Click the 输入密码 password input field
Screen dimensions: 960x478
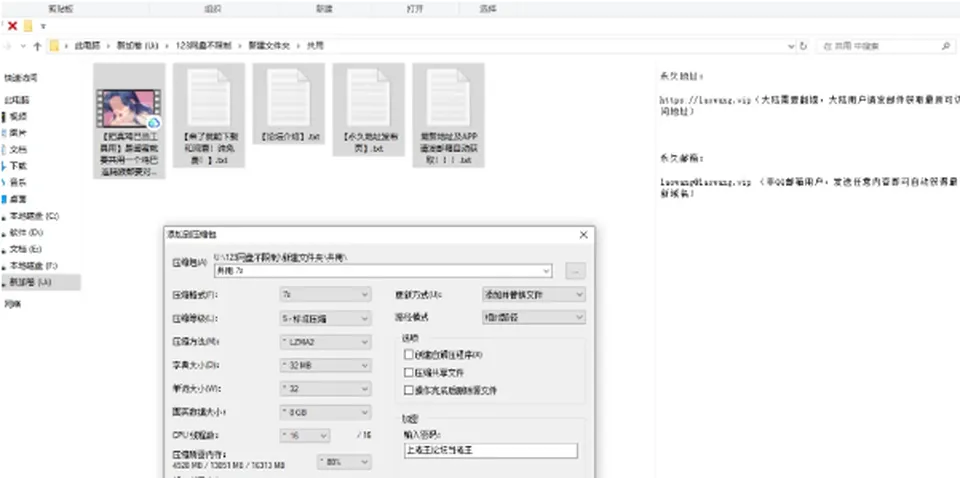tap(490, 450)
